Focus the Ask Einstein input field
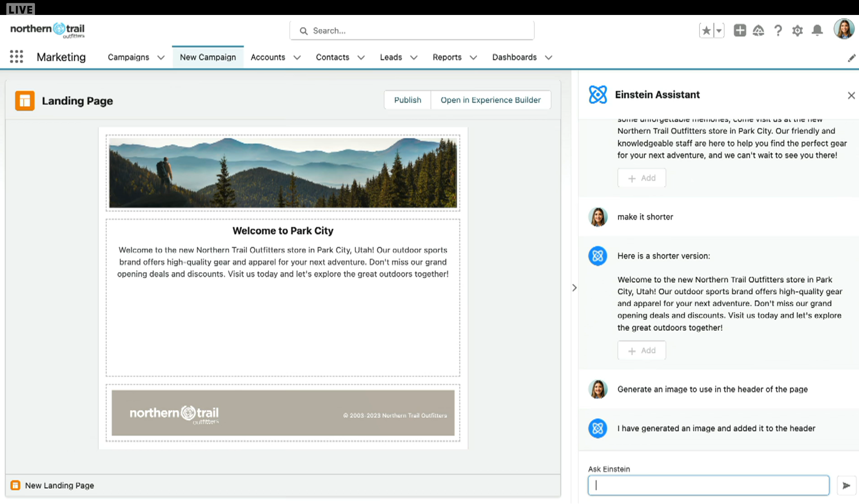The width and height of the screenshot is (859, 504). (x=708, y=485)
